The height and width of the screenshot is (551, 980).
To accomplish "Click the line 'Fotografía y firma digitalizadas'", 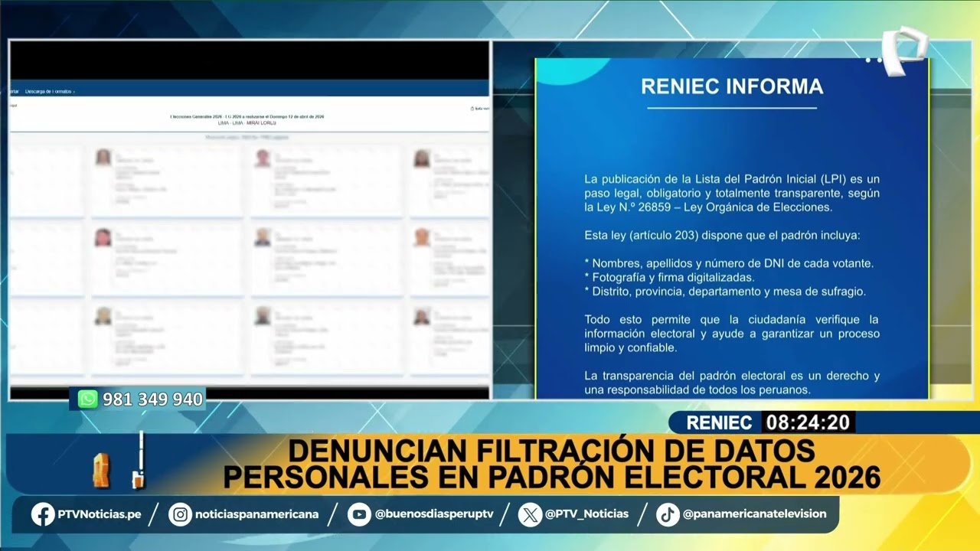I will (669, 277).
